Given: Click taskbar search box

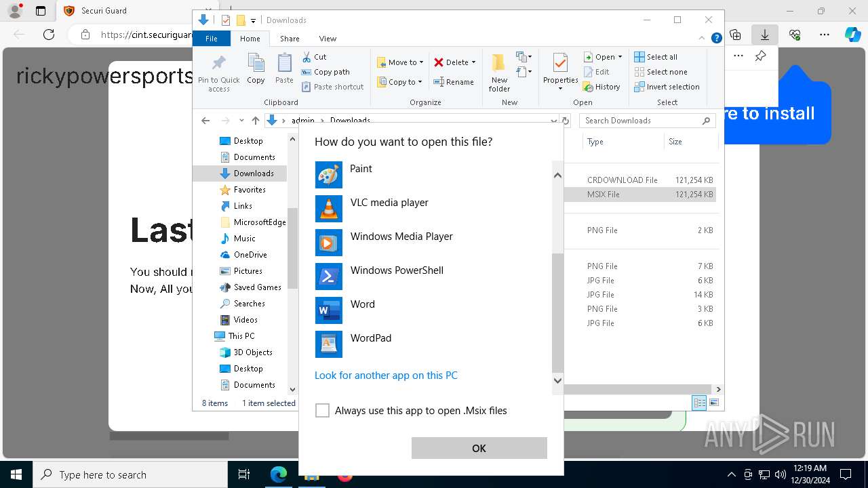Looking at the screenshot, I should (x=130, y=474).
